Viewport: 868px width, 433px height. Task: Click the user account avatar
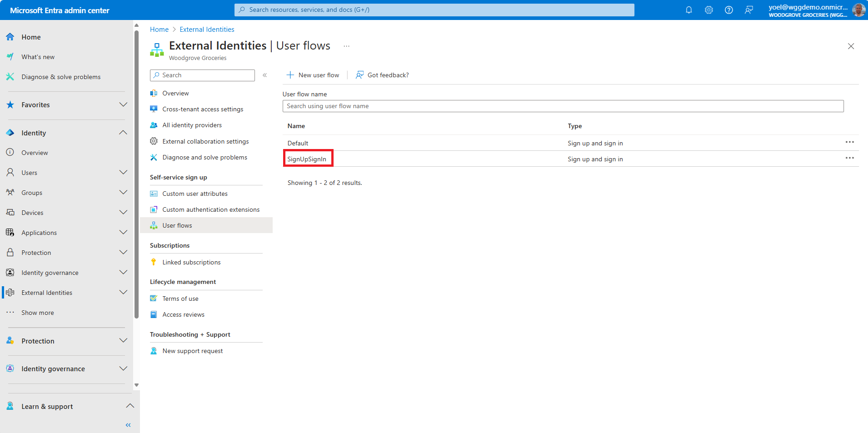point(858,10)
